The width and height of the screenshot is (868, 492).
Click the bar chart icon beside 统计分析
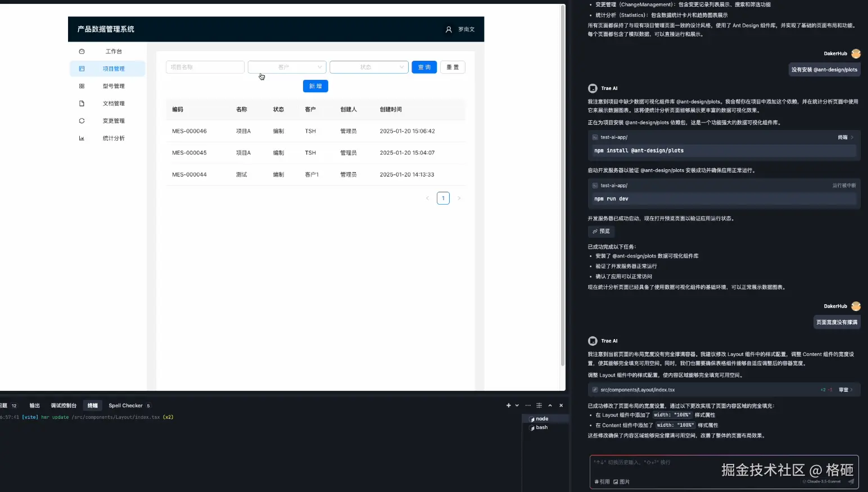click(82, 138)
